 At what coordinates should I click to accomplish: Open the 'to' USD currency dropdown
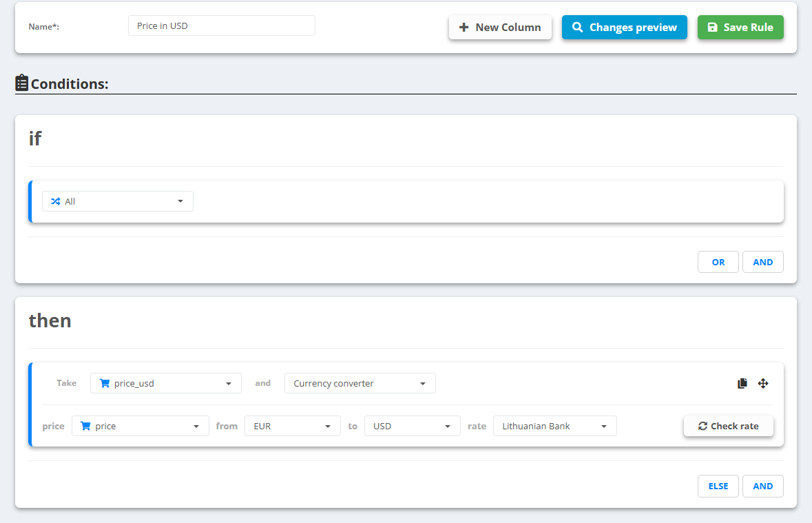coord(413,426)
